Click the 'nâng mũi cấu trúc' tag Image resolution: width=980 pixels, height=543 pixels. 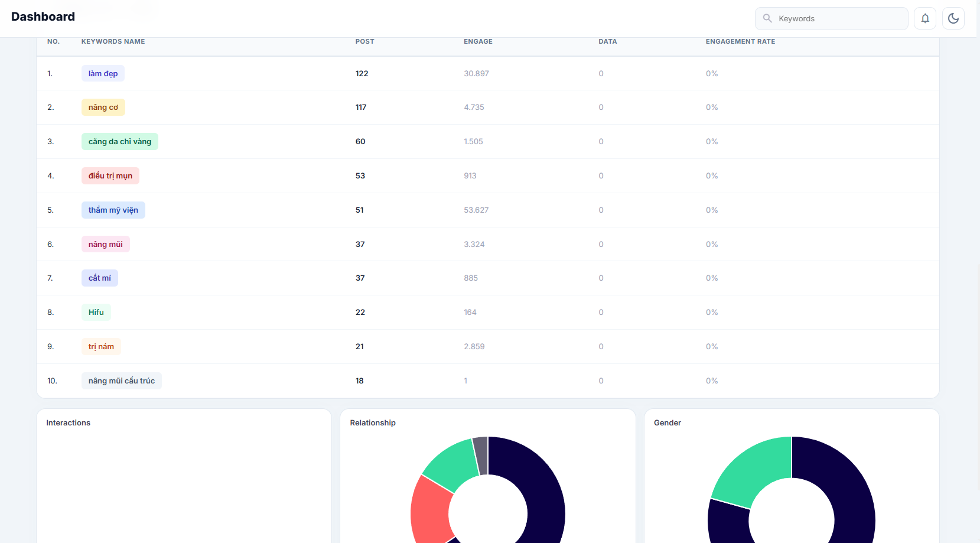coord(122,381)
